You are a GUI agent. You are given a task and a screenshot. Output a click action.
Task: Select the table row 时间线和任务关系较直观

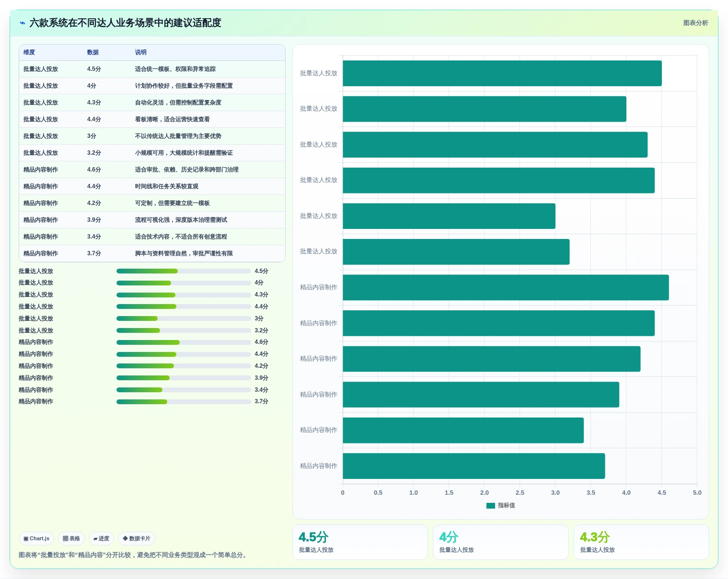pyautogui.click(x=152, y=186)
